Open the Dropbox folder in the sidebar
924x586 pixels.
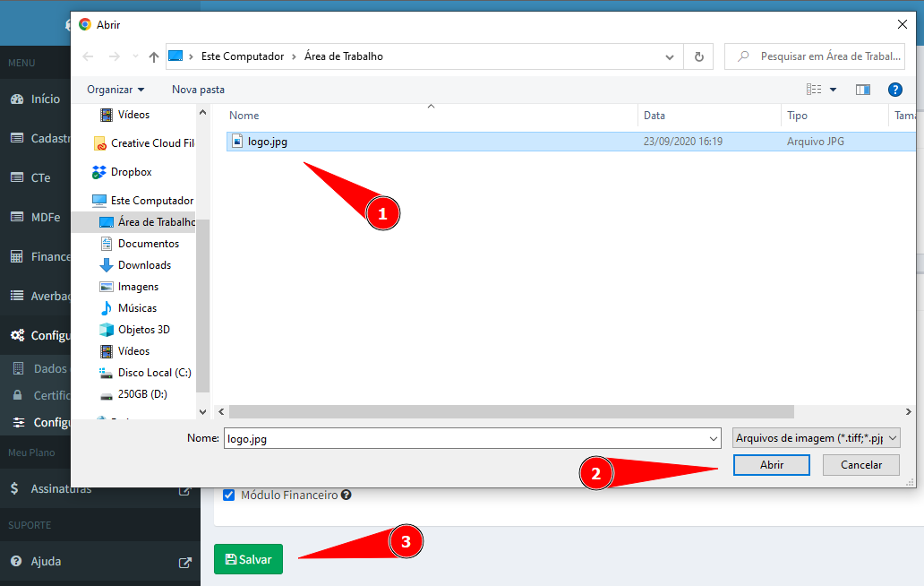pyautogui.click(x=131, y=172)
